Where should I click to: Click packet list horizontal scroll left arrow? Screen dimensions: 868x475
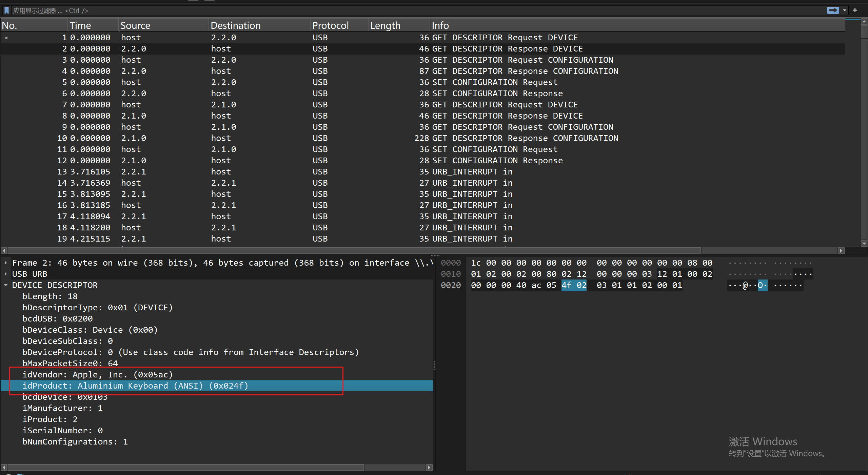coord(4,251)
